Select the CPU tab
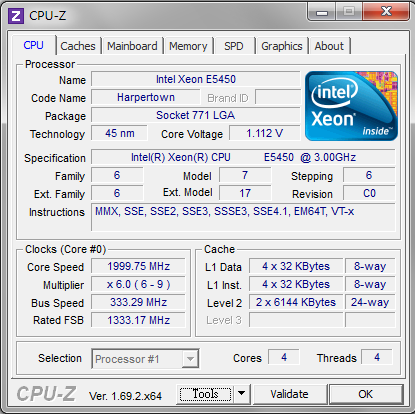 33,45
